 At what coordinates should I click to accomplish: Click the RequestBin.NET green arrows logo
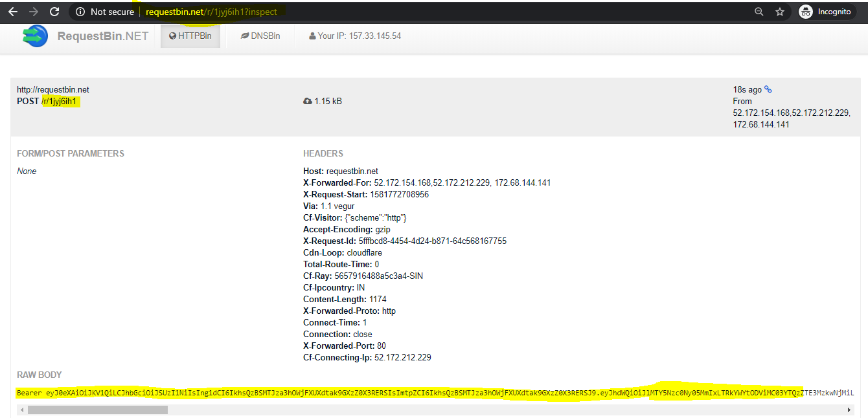pos(35,36)
